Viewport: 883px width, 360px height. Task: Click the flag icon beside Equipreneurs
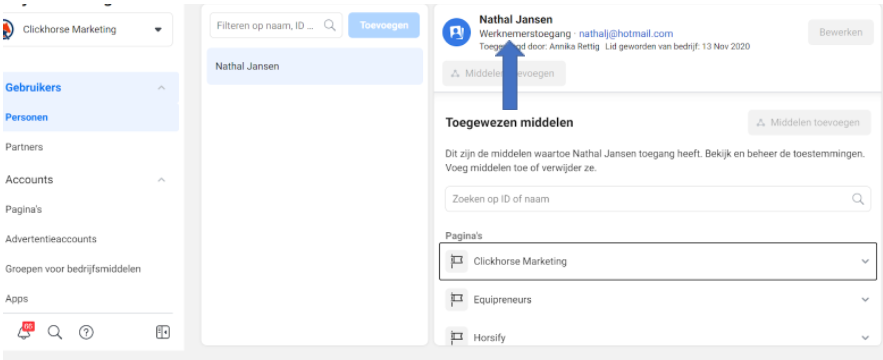(x=457, y=299)
